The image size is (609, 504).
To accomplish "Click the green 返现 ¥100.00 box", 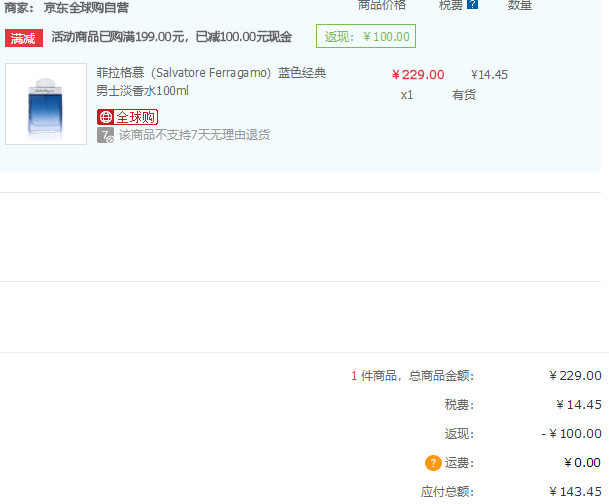I will click(x=366, y=37).
